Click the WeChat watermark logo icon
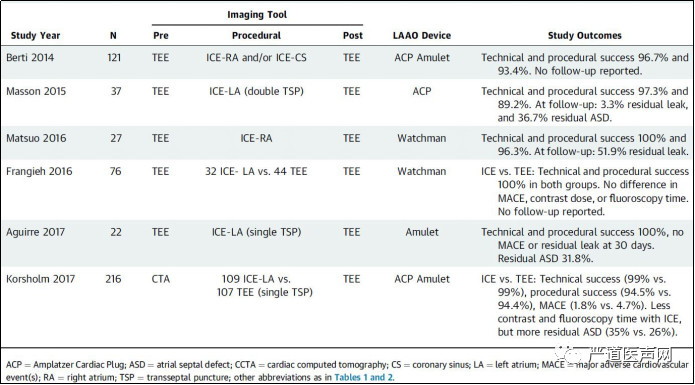The image size is (695, 385). click(569, 354)
